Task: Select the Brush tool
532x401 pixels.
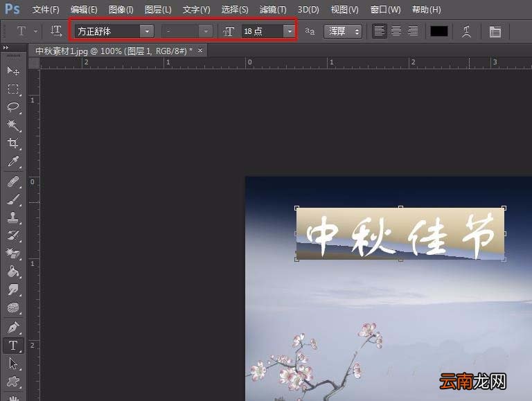Action: [x=13, y=199]
